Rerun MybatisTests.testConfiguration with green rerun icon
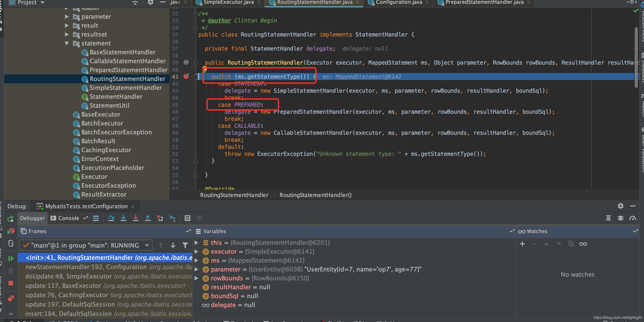Screen dimensions: 644x322 pyautogui.click(x=11, y=219)
